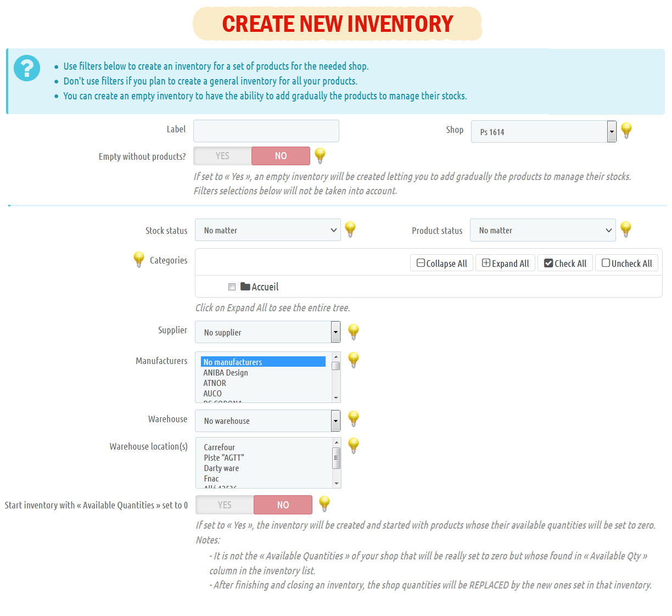Image resolution: width=672 pixels, height=616 pixels.
Task: Click the lightbulb hint beside Manufacturers list
Action: pos(354,360)
